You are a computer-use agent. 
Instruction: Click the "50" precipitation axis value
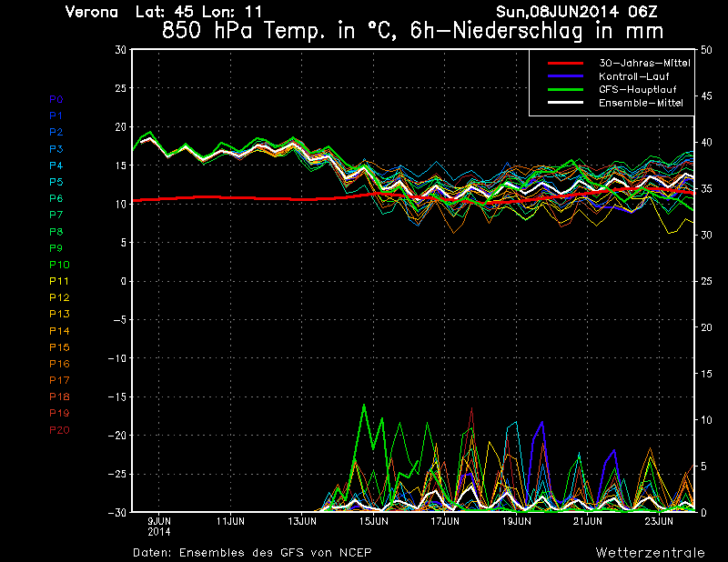click(706, 50)
